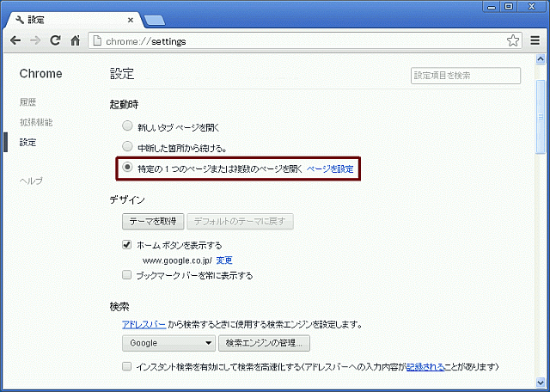Click the 記録される link

[426, 367]
